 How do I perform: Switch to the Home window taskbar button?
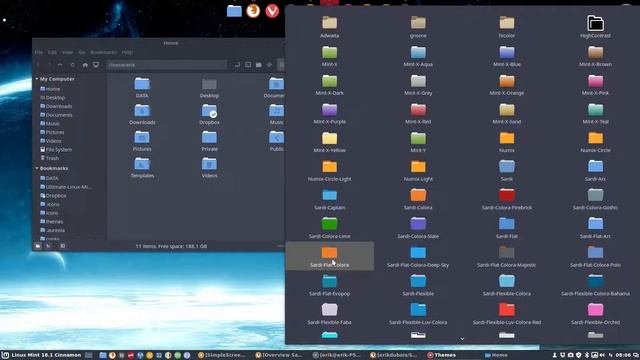[496, 355]
